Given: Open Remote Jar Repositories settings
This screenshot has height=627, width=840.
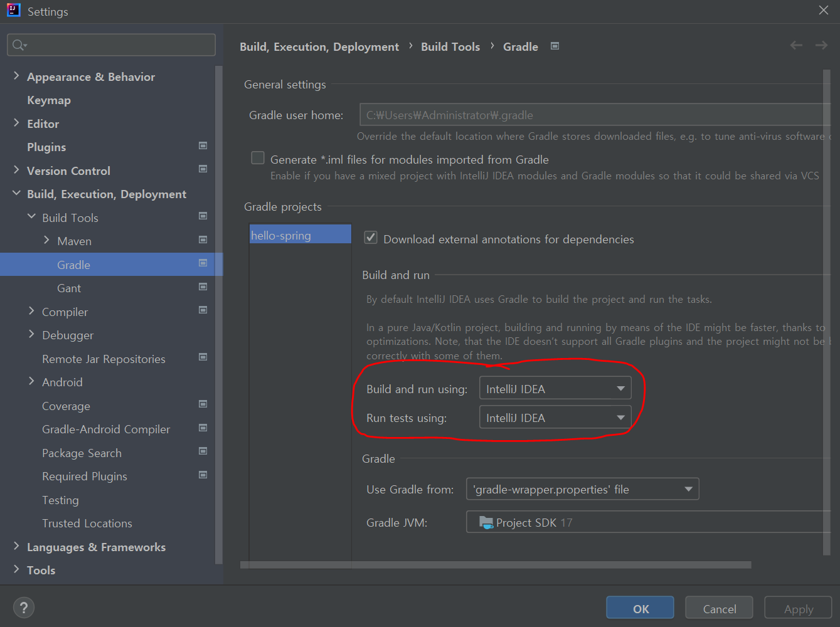Looking at the screenshot, I should (104, 359).
